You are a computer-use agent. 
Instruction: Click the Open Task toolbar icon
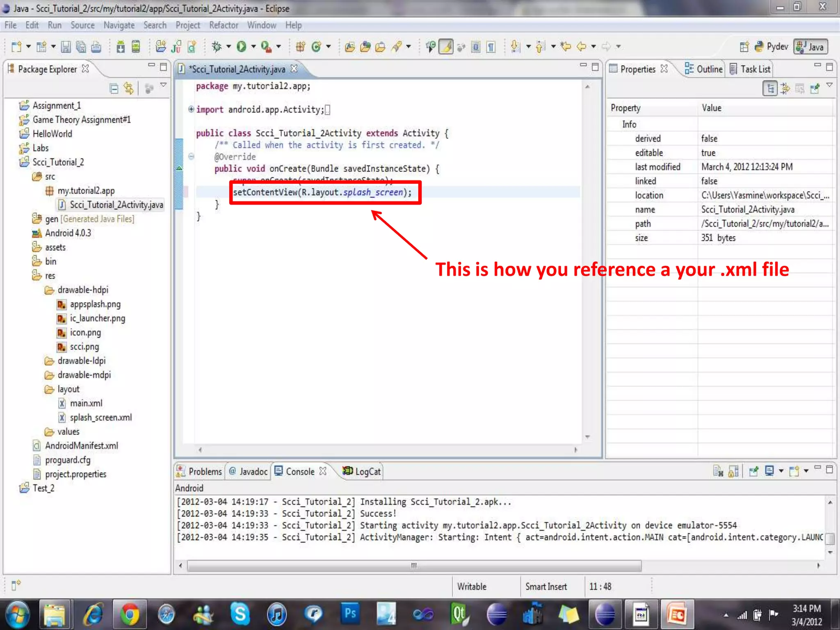(x=380, y=47)
